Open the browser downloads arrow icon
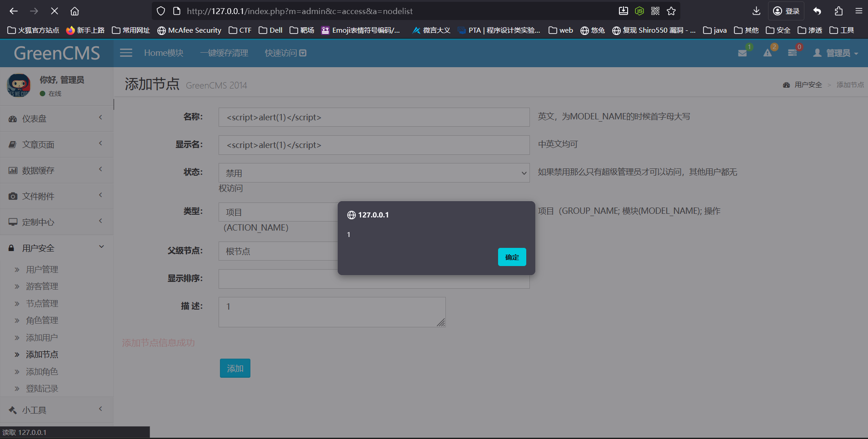The image size is (868, 439). click(756, 11)
